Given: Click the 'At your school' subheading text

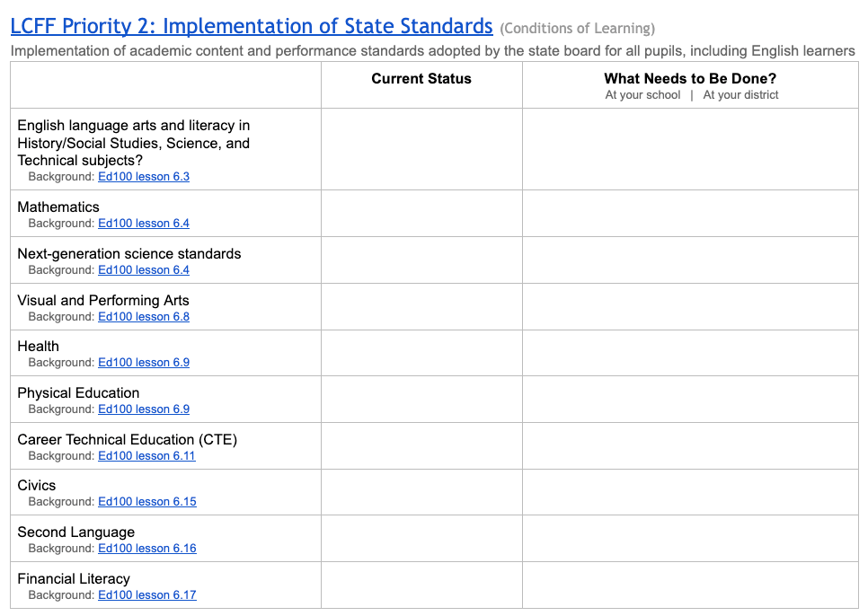Looking at the screenshot, I should tap(642, 95).
